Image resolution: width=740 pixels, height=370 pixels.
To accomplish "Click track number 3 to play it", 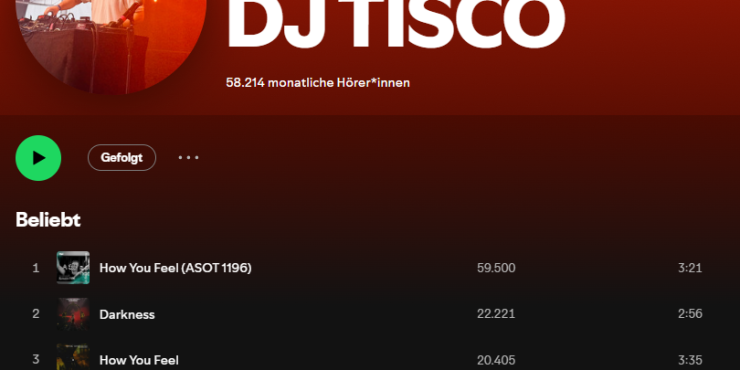I will 36,360.
